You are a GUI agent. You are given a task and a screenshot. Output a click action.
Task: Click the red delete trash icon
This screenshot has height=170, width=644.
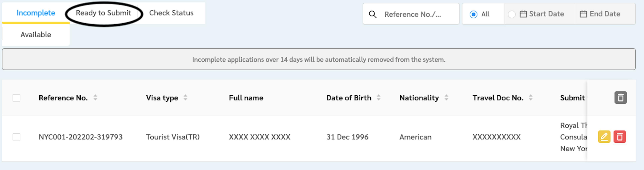620,137
